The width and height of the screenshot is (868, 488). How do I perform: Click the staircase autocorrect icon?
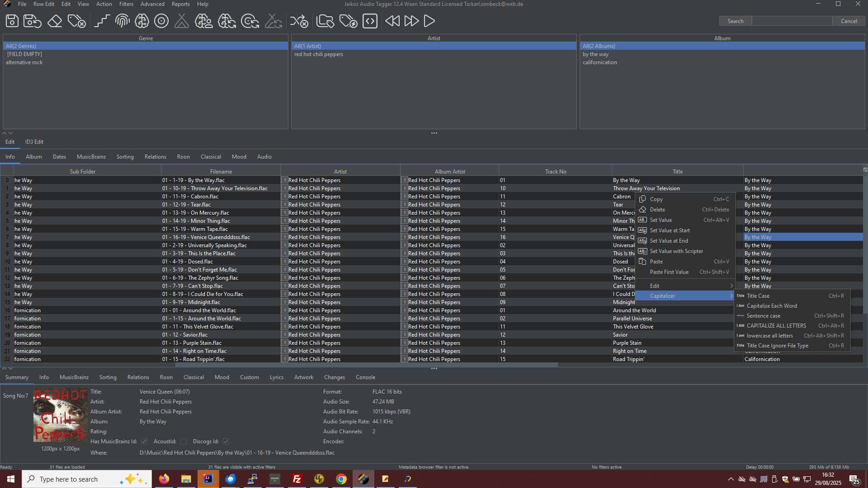102,21
